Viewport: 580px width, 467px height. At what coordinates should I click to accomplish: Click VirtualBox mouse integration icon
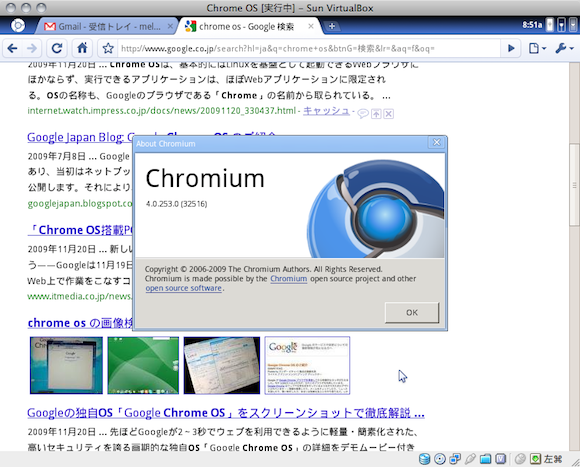520,459
